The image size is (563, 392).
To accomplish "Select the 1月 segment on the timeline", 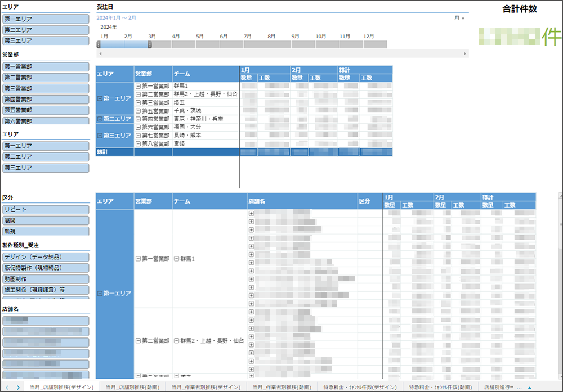I will (x=112, y=44).
